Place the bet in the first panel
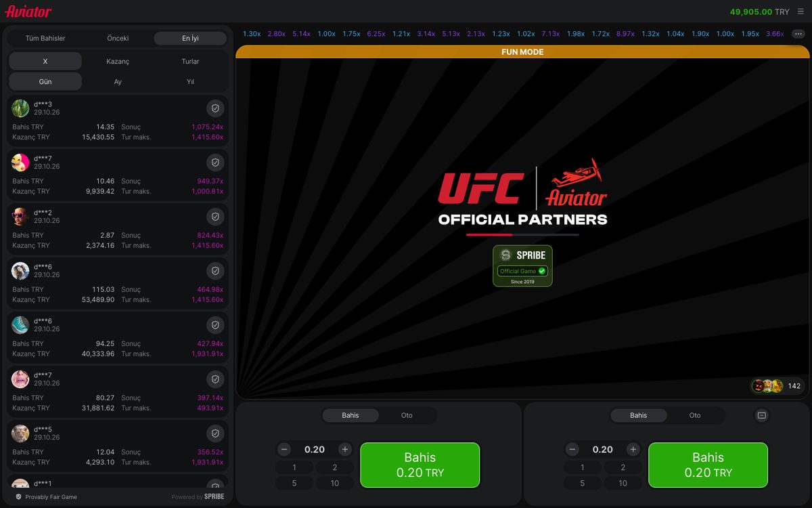The height and width of the screenshot is (508, 812). tap(420, 465)
